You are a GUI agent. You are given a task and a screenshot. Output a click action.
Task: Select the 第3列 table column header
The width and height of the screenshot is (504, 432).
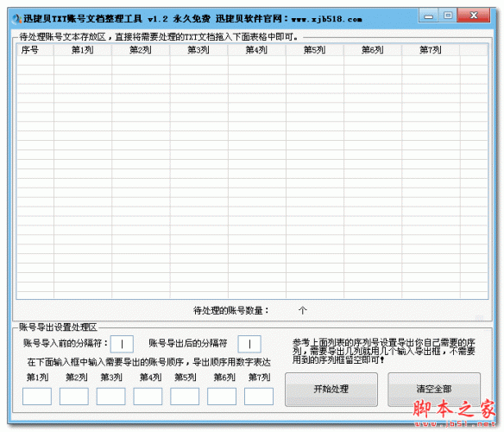click(x=198, y=50)
